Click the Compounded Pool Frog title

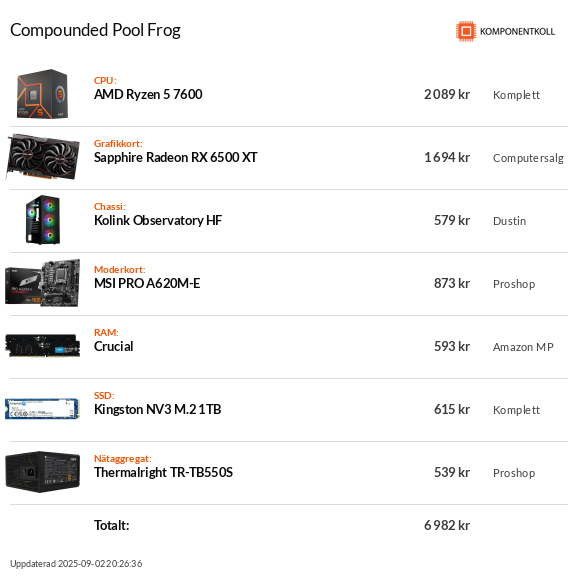(x=95, y=30)
